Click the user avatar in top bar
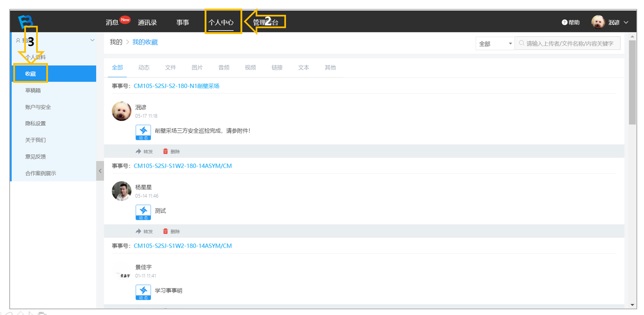The width and height of the screenshot is (644, 315). [598, 22]
